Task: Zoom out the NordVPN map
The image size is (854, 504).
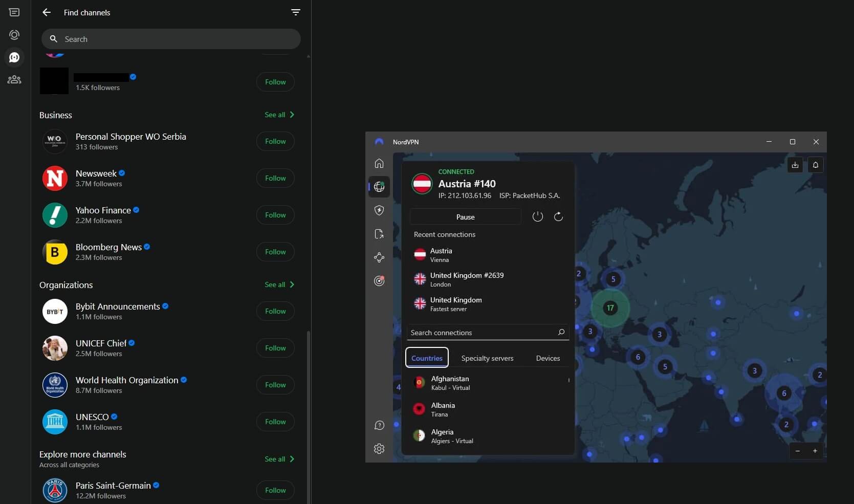Action: pos(798,451)
